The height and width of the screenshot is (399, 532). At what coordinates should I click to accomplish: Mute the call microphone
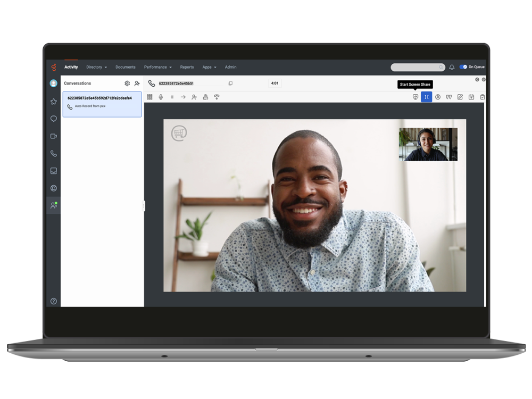tap(161, 97)
